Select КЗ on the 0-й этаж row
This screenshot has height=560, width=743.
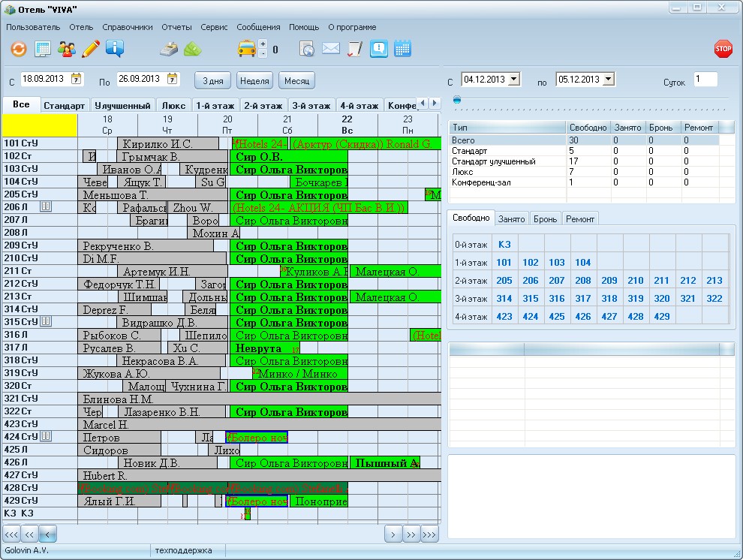point(504,245)
